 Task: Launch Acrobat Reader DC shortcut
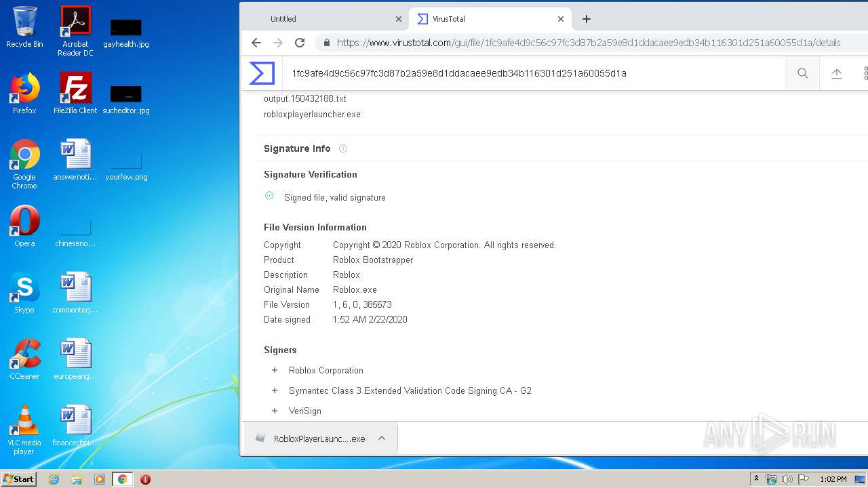[76, 31]
